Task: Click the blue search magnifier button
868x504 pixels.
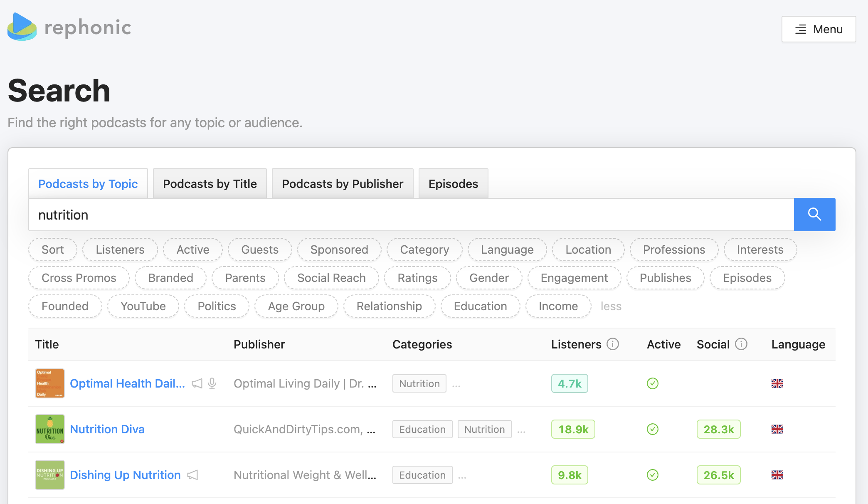Action: click(814, 215)
